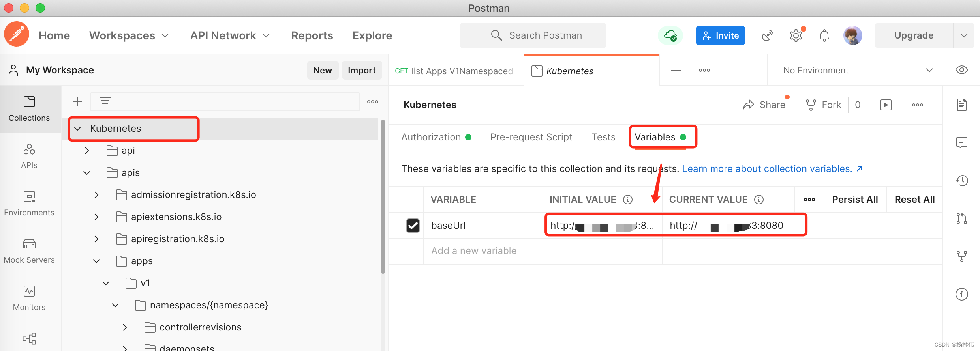This screenshot has width=980, height=351.
Task: Click the settings gear icon
Action: coord(796,35)
